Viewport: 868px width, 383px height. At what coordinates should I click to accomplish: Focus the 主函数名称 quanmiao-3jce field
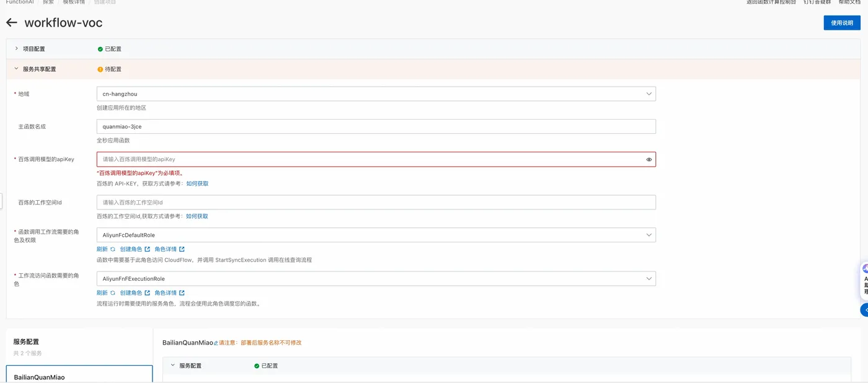pos(376,126)
